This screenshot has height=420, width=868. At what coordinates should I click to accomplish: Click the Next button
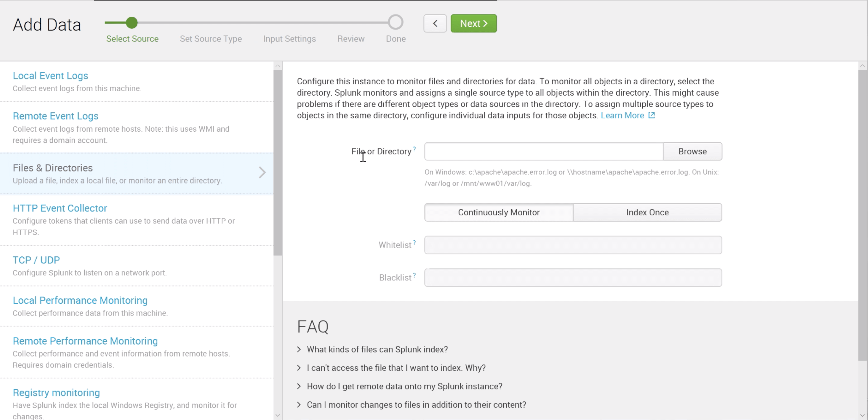tap(473, 23)
